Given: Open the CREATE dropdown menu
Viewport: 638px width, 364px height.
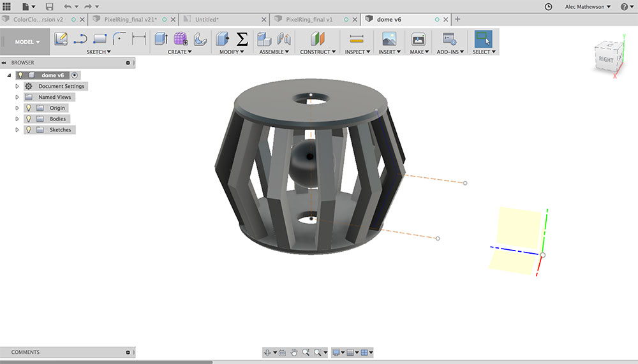Looking at the screenshot, I should click(179, 52).
